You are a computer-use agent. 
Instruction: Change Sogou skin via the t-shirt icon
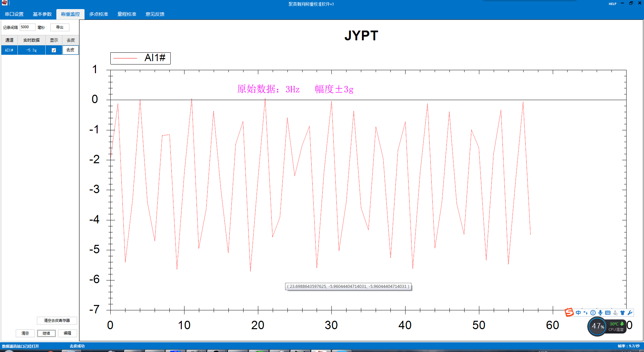[x=623, y=312]
